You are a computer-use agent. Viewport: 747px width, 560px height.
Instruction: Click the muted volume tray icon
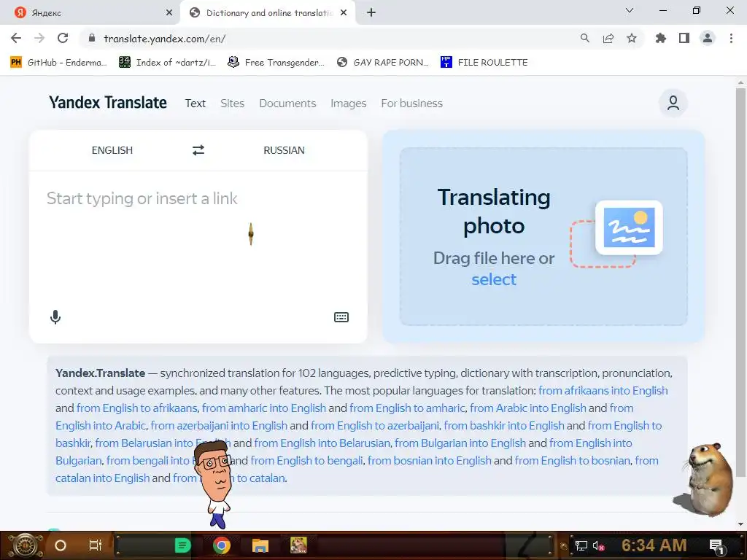[x=598, y=545]
